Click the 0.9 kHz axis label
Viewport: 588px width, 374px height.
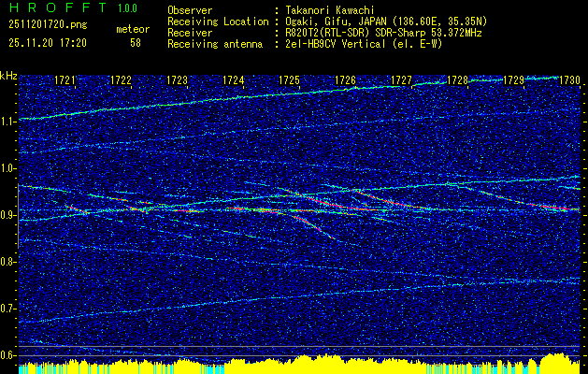point(8,215)
